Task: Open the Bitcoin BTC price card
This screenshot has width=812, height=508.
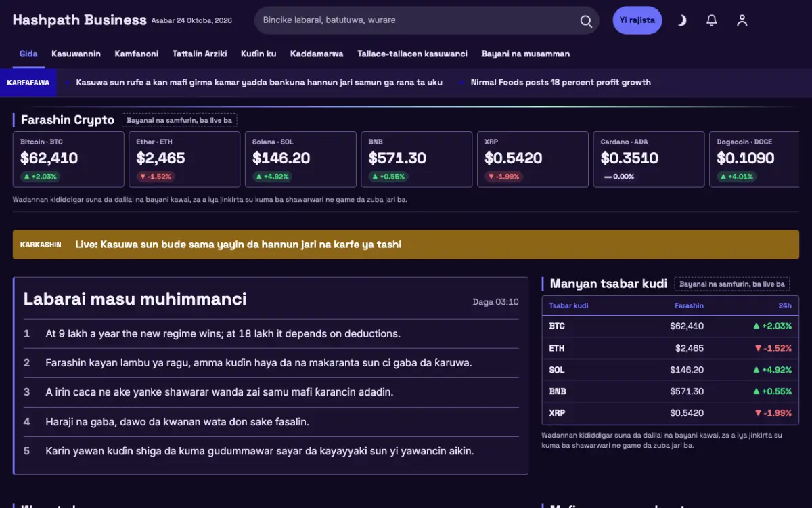Action: coord(68,159)
